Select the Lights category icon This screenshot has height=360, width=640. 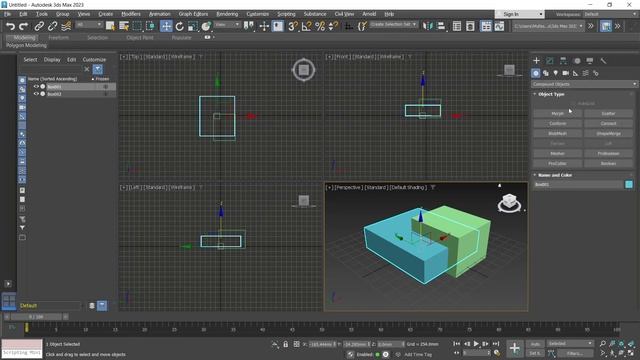tap(556, 73)
